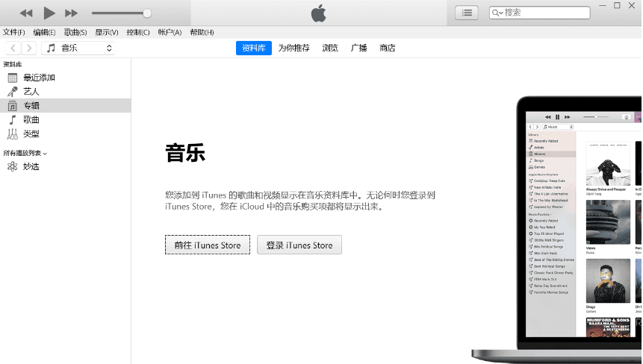This screenshot has height=364, width=643.
Task: Click the rewind previous track button
Action: (x=26, y=13)
